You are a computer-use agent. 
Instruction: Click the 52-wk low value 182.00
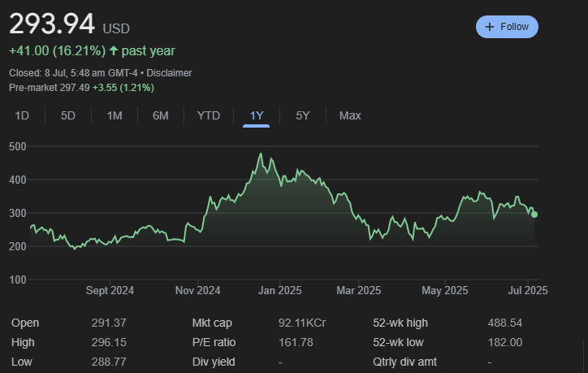pyautogui.click(x=504, y=342)
